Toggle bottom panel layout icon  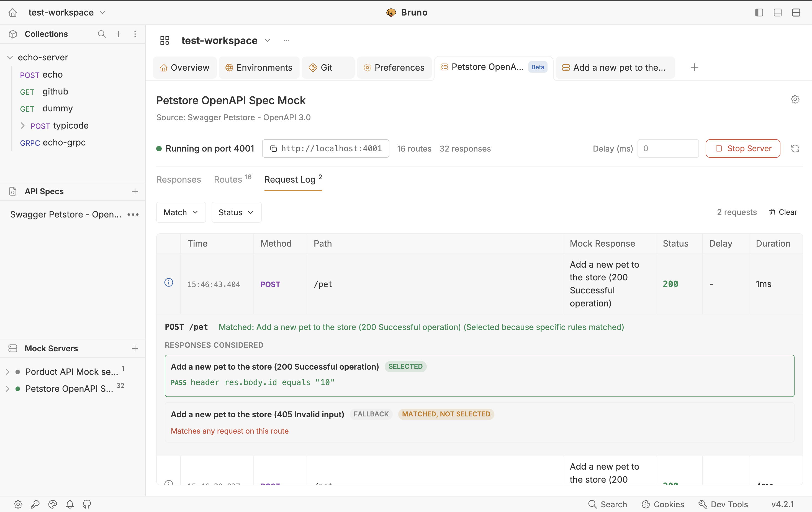(x=778, y=12)
